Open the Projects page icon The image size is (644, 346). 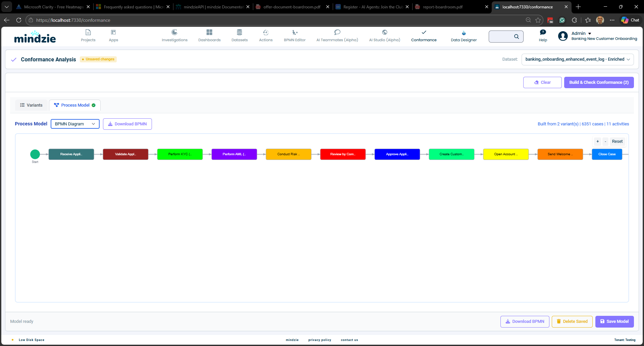tap(88, 32)
